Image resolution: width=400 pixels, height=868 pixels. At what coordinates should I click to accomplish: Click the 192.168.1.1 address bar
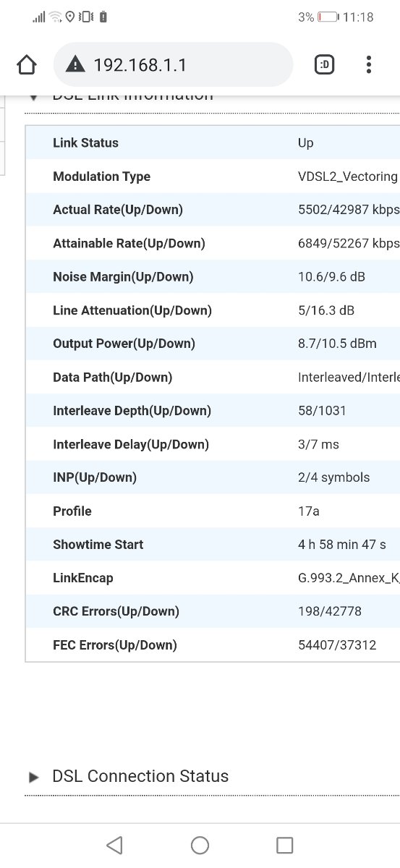pos(174,65)
